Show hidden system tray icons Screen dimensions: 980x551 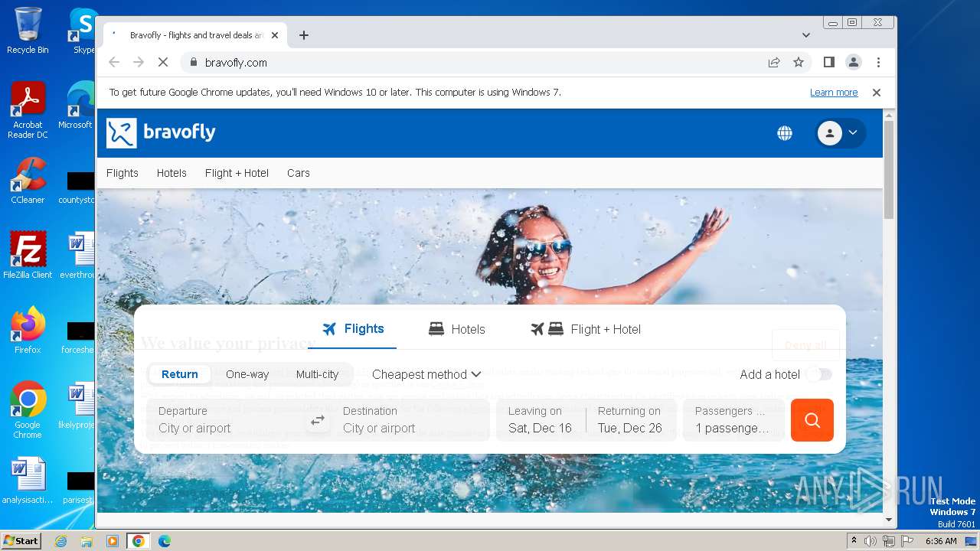click(x=854, y=541)
